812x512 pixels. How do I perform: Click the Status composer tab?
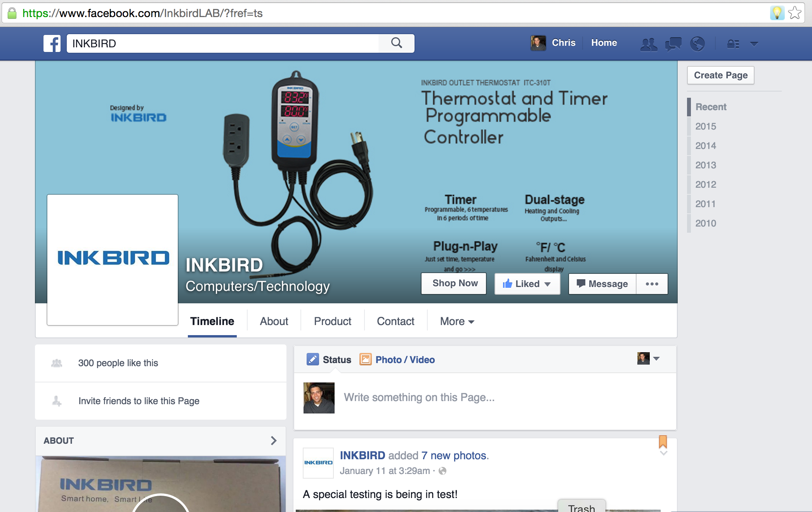(x=329, y=360)
